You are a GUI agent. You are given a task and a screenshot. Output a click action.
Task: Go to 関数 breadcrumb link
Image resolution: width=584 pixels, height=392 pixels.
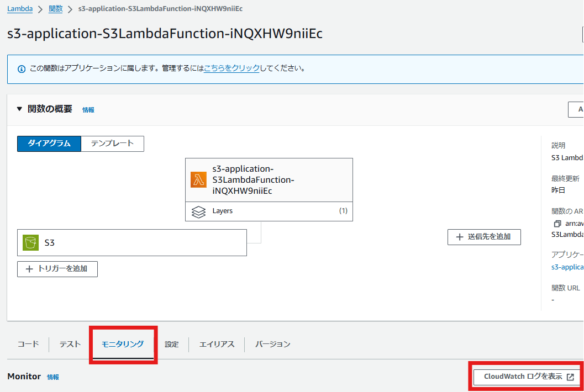pos(55,9)
